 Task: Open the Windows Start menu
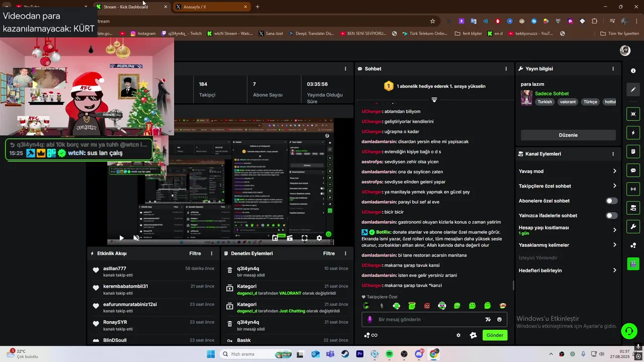(210, 354)
